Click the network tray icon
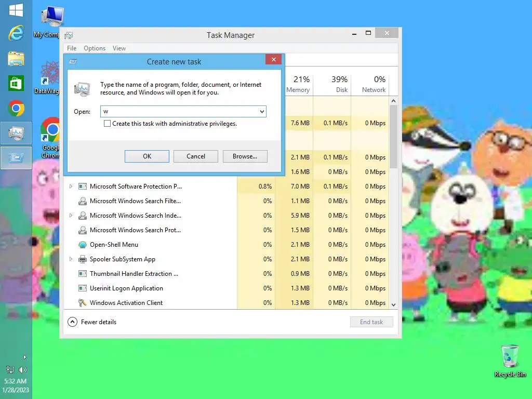The width and height of the screenshot is (532, 399). [10, 369]
